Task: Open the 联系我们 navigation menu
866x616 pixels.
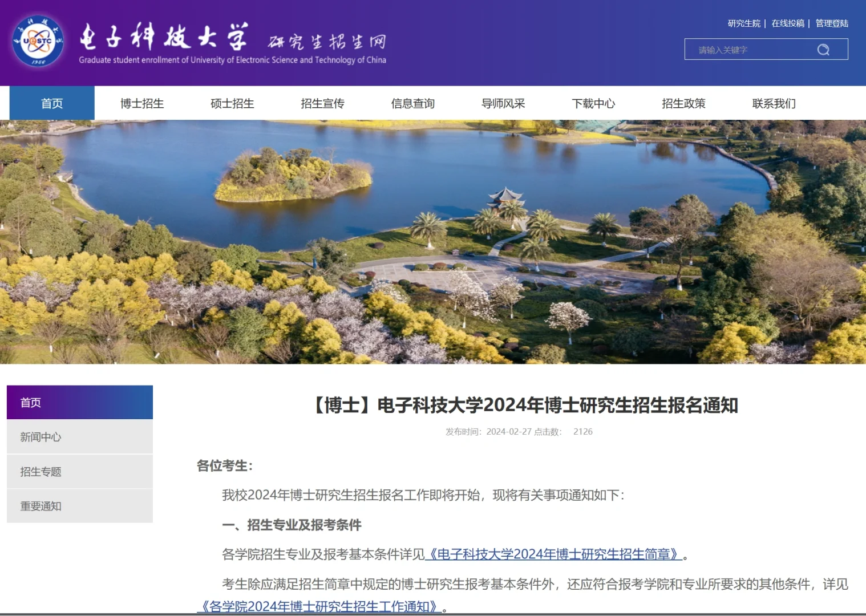Action: [x=774, y=103]
